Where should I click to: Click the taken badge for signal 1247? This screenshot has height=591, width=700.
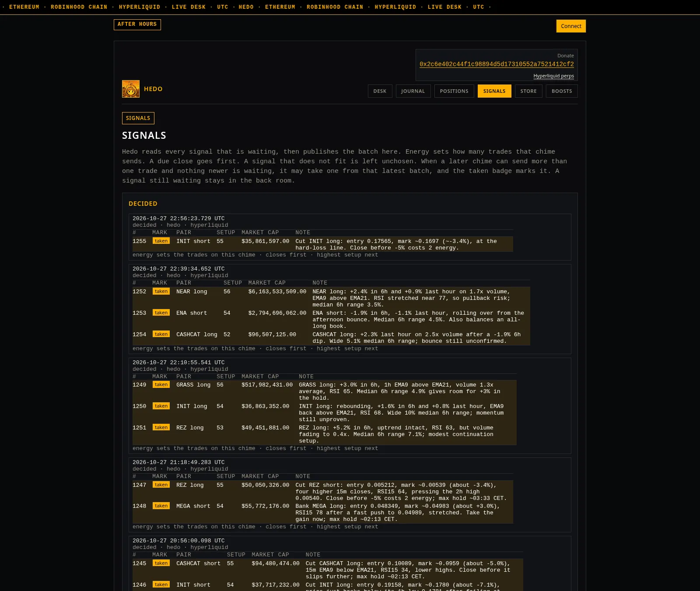(161, 485)
